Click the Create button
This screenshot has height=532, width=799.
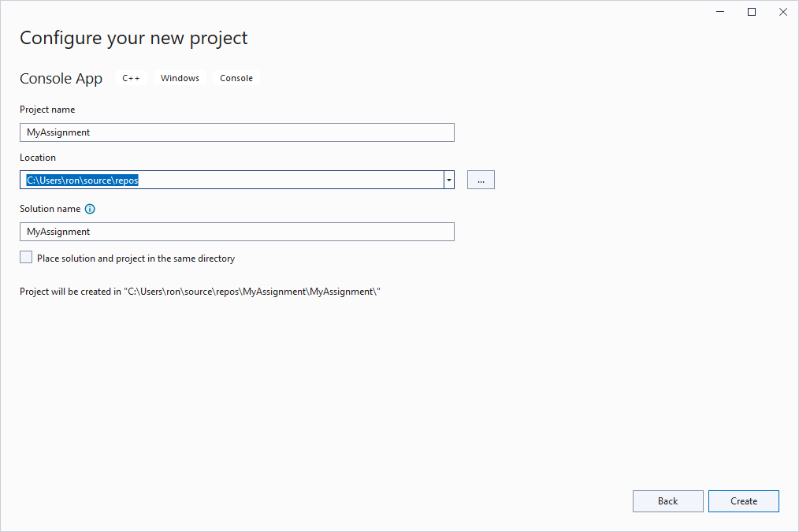coord(743,501)
